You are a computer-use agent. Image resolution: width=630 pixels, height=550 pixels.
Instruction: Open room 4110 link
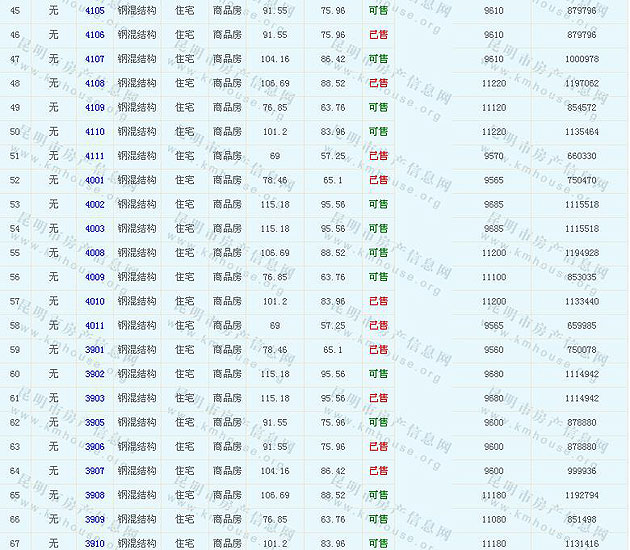(x=95, y=132)
